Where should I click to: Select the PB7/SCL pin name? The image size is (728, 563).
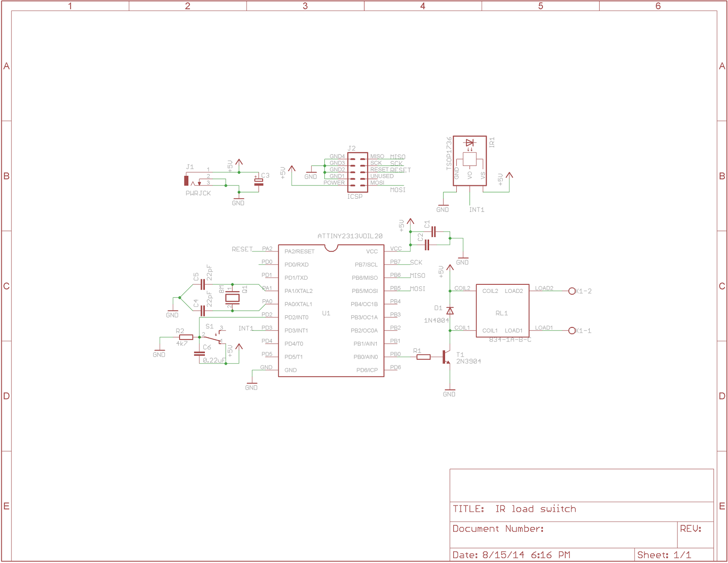pyautogui.click(x=366, y=265)
